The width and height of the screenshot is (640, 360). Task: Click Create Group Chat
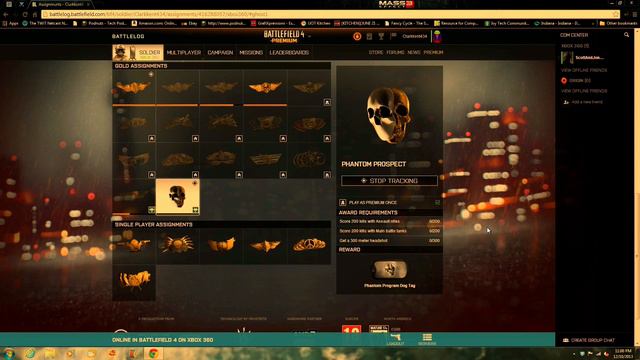(x=589, y=340)
